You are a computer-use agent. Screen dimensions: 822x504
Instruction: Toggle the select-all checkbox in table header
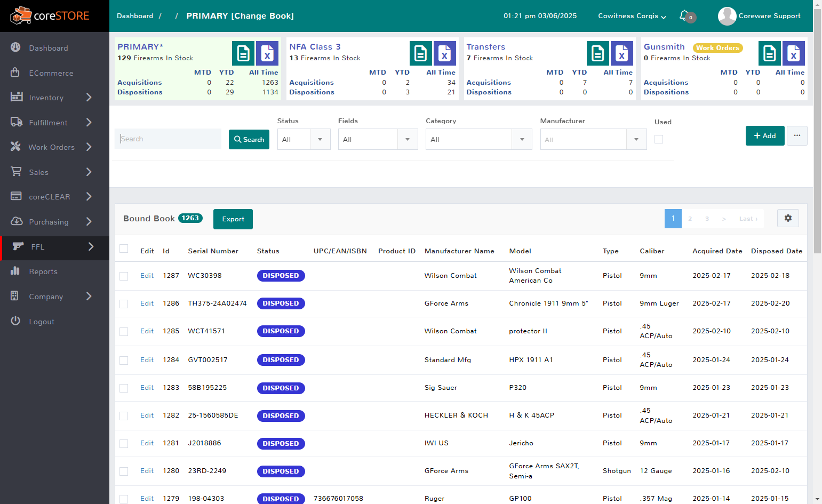(124, 249)
